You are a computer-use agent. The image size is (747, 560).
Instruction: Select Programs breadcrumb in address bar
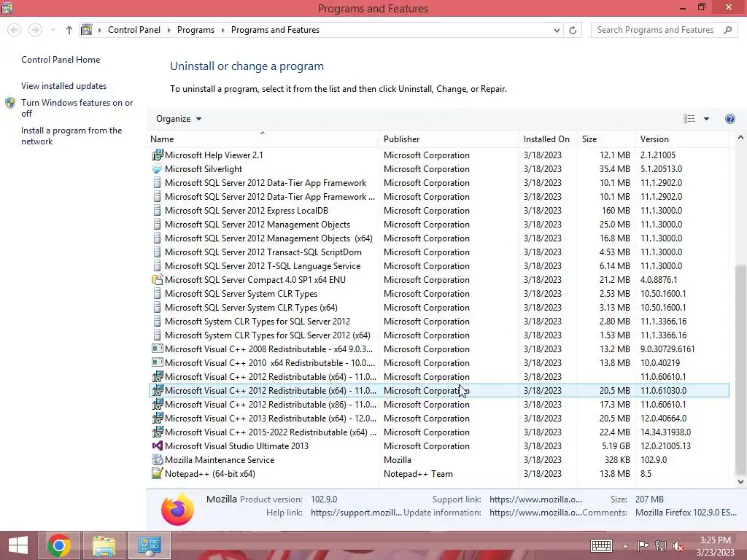(196, 29)
